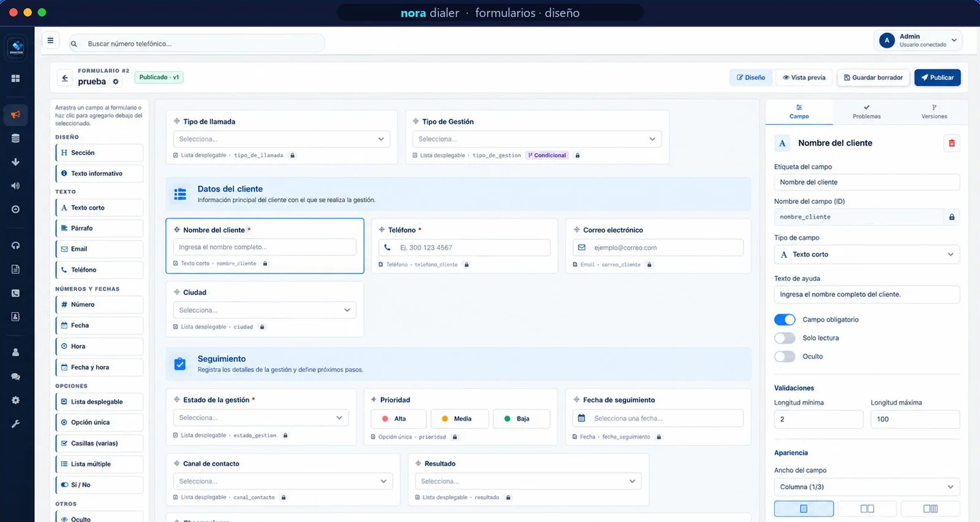The width and height of the screenshot is (980, 522).
Task: Select Media priority option
Action: (460, 419)
